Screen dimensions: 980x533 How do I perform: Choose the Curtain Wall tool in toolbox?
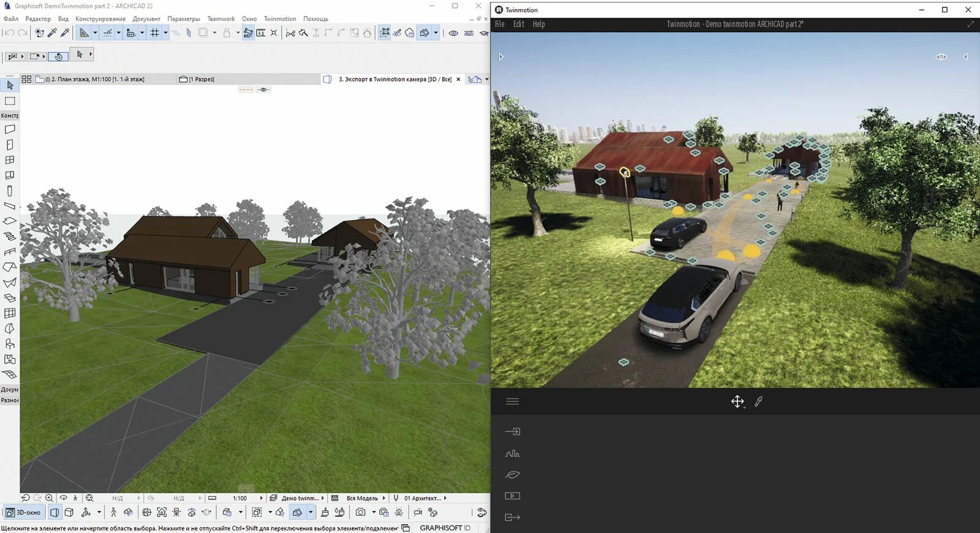10,313
